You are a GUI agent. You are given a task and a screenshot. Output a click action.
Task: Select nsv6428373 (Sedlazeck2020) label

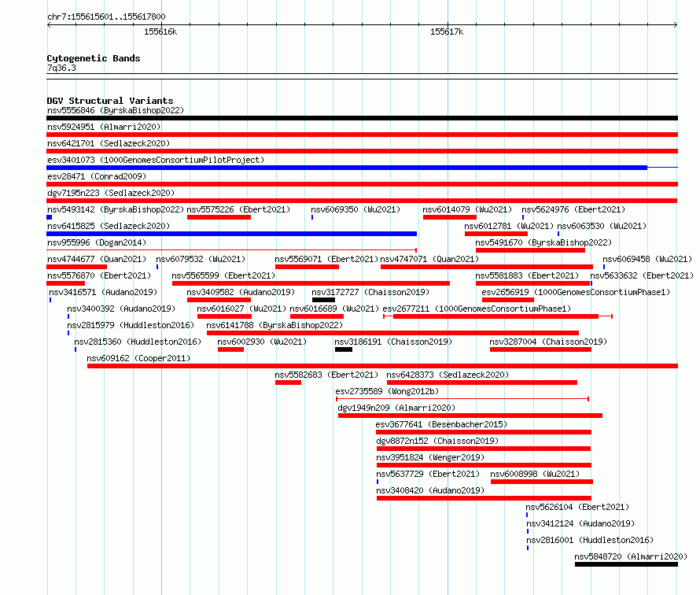click(x=448, y=375)
